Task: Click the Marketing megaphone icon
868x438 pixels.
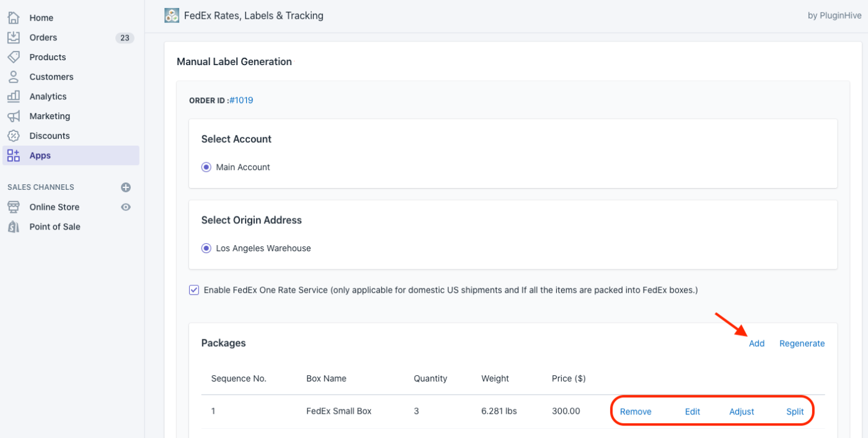Action: (x=14, y=116)
